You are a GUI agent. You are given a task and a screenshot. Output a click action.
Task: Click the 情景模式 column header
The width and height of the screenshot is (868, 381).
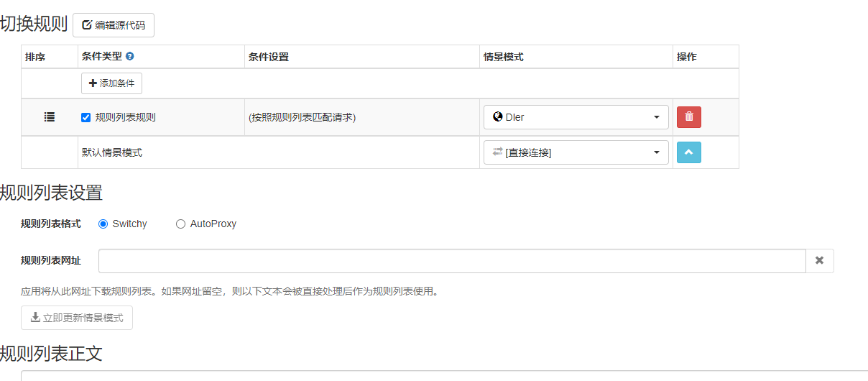504,57
